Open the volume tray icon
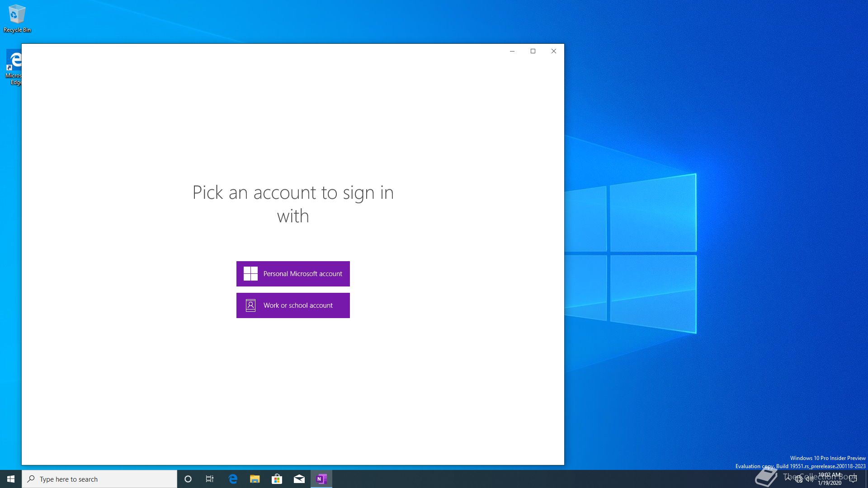868x488 pixels. [810, 479]
